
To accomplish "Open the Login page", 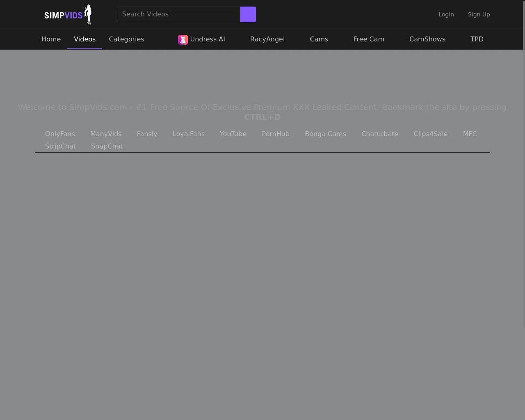I will point(446,14).
